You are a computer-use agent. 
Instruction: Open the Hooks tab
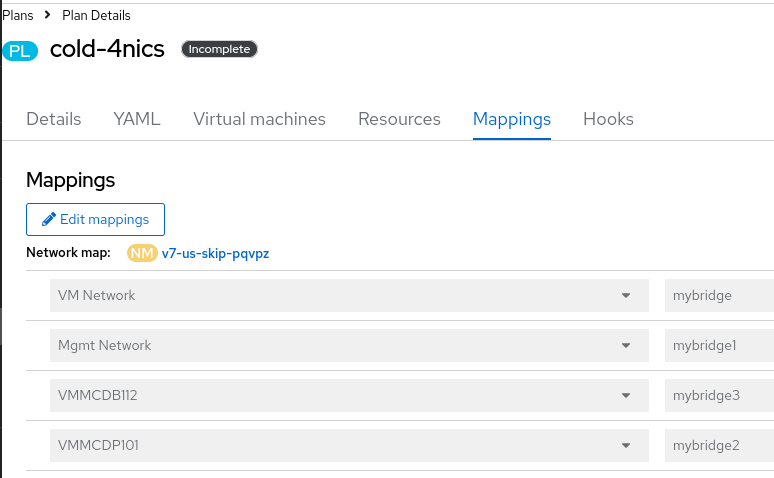608,119
